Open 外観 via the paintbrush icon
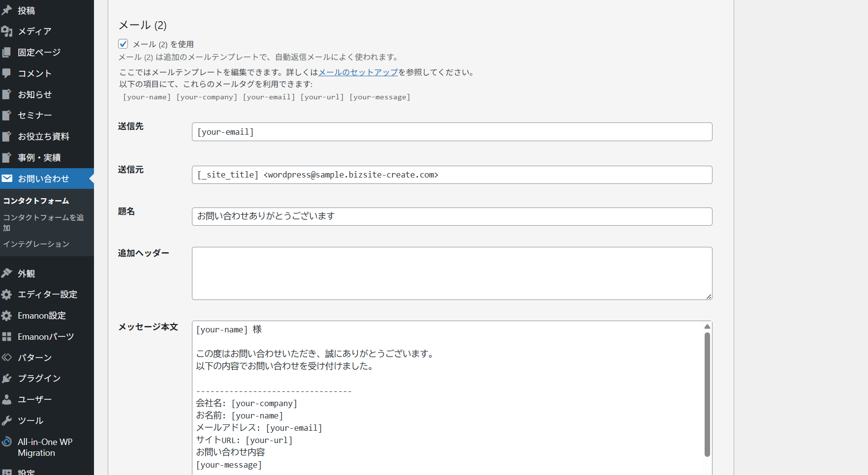The image size is (868, 475). [x=7, y=273]
